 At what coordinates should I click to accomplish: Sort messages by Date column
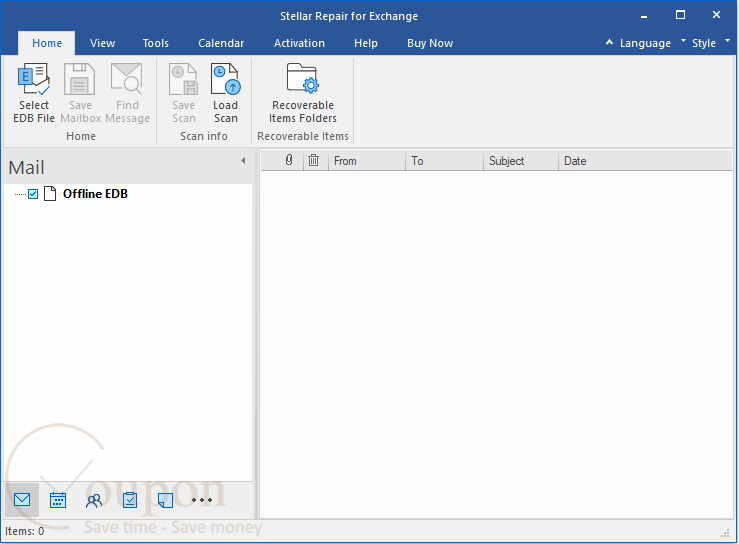(645, 161)
